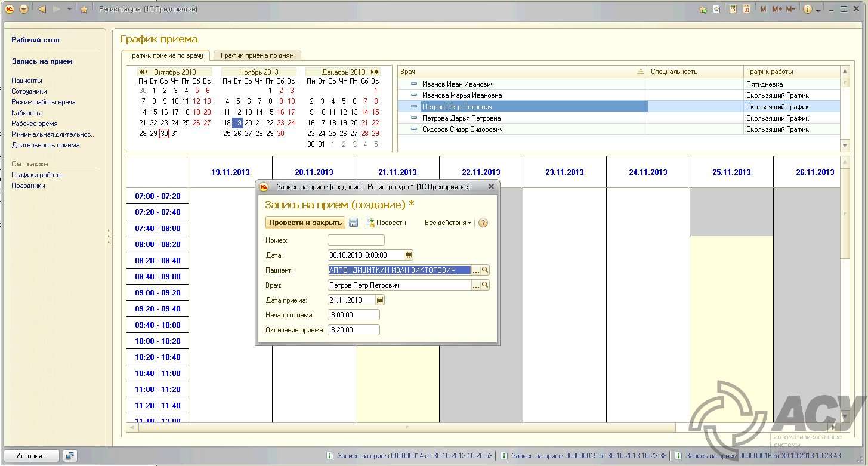
Task: Go back with the left arrow button
Action: click(x=41, y=9)
